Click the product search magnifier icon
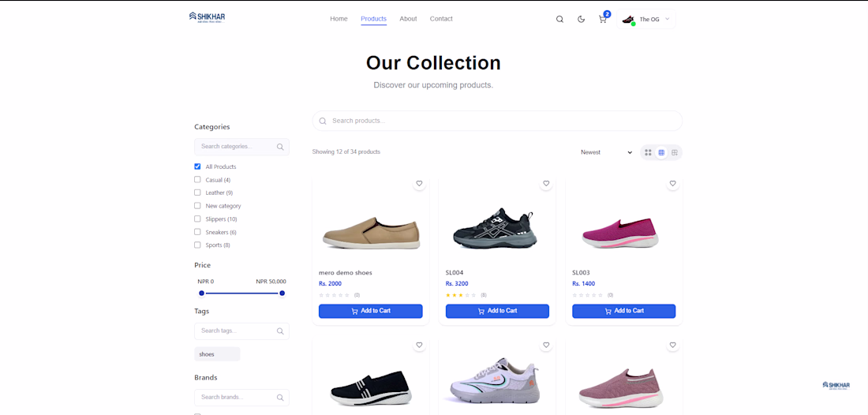Image resolution: width=868 pixels, height=415 pixels. 323,122
